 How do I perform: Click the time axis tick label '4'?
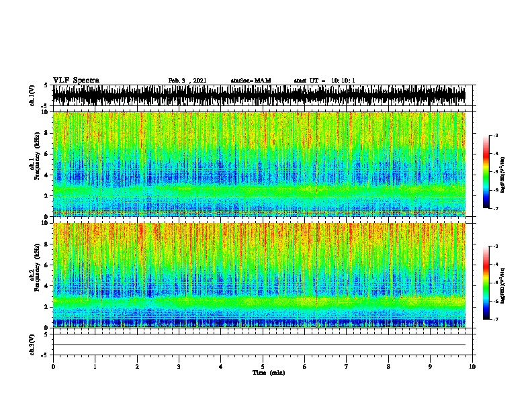[220, 366]
